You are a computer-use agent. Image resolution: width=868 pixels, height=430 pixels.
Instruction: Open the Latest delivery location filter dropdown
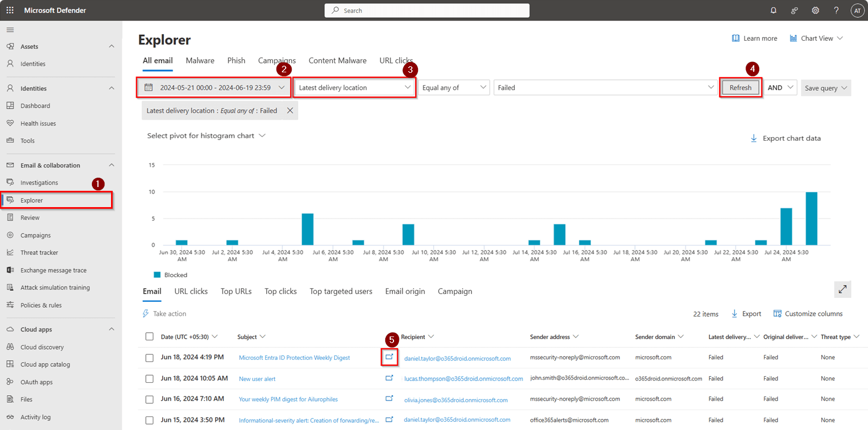pos(355,88)
